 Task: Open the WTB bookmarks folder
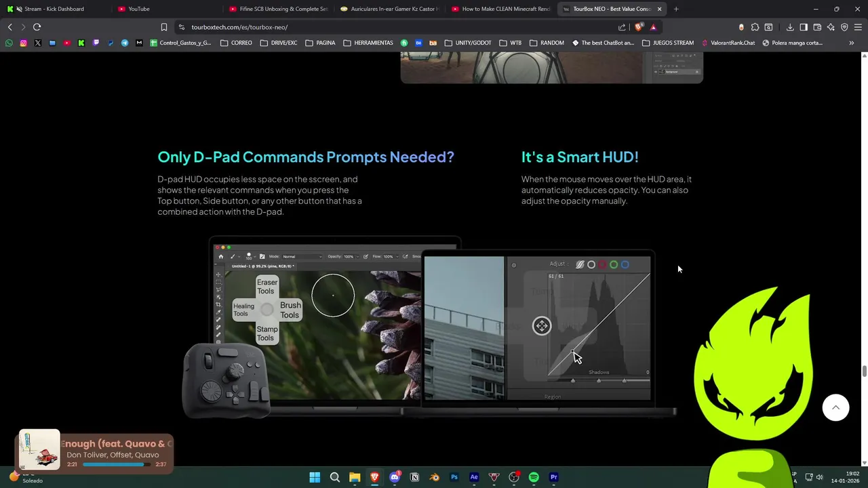511,43
